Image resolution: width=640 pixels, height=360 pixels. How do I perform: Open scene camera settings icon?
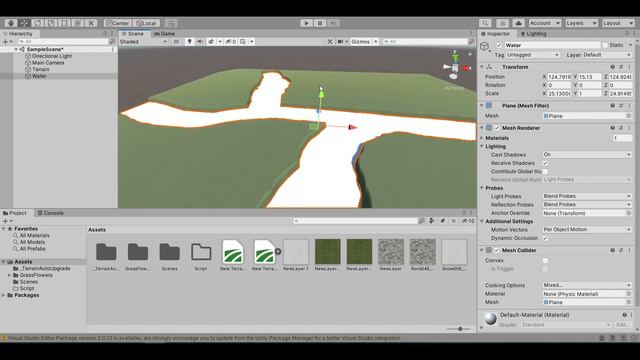click(340, 41)
